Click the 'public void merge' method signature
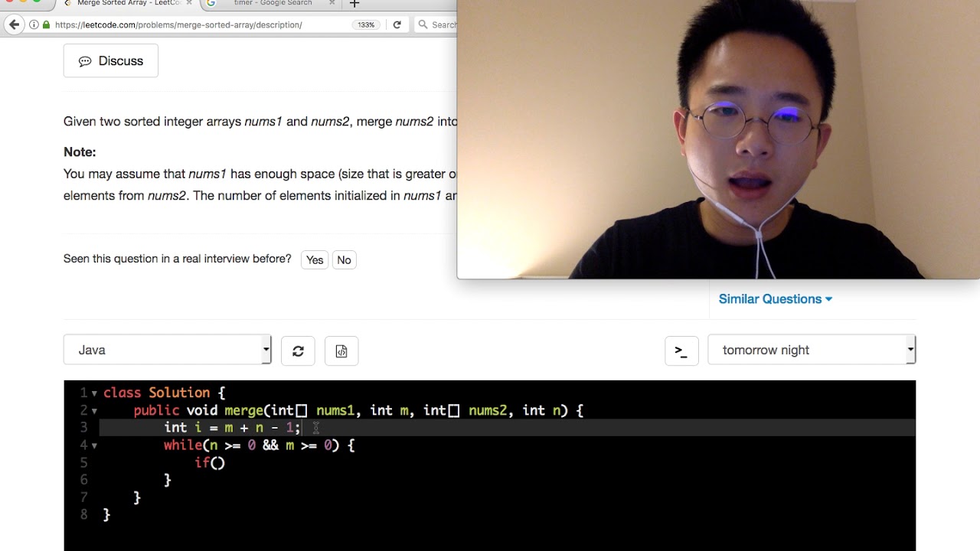Viewport: 980px width, 551px height. 358,410
